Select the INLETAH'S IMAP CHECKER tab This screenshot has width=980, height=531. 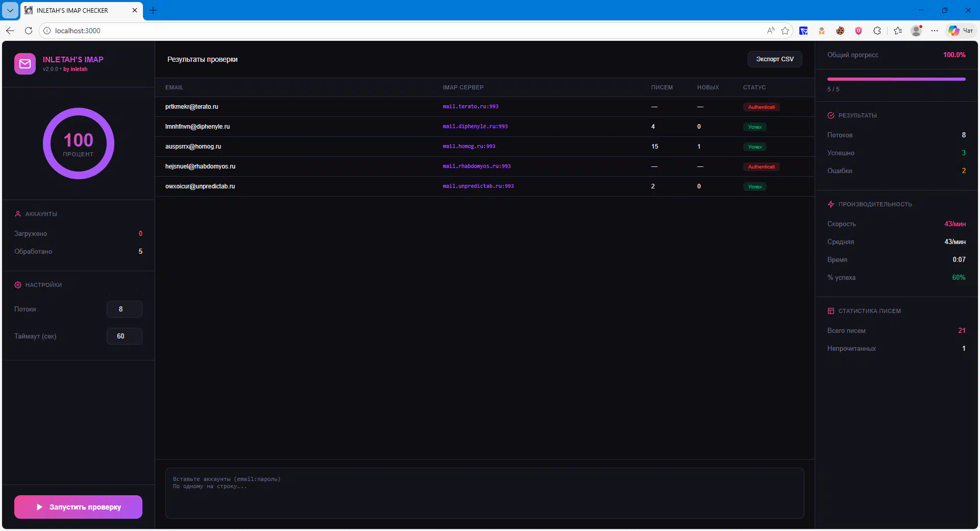coord(77,10)
